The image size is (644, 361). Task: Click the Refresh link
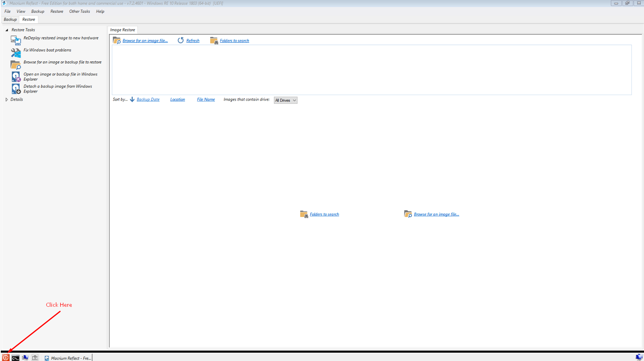[193, 41]
